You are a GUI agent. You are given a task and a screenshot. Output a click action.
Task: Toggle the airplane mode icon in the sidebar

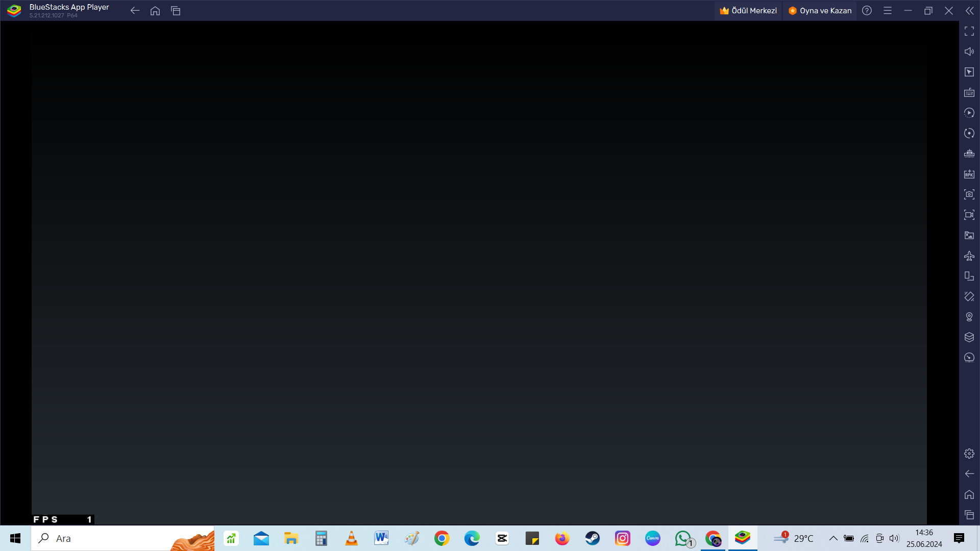tap(969, 256)
